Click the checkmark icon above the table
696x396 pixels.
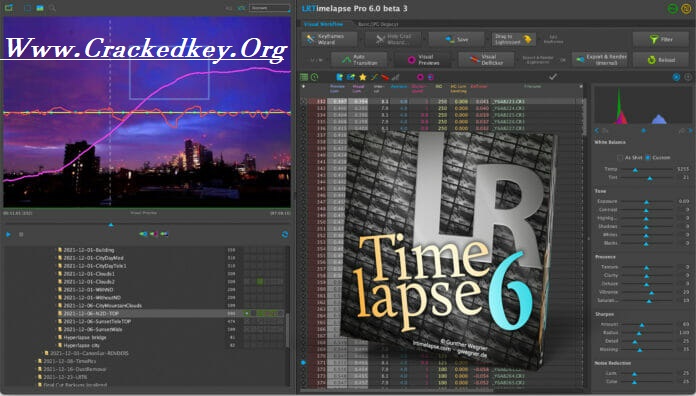[x=553, y=77]
